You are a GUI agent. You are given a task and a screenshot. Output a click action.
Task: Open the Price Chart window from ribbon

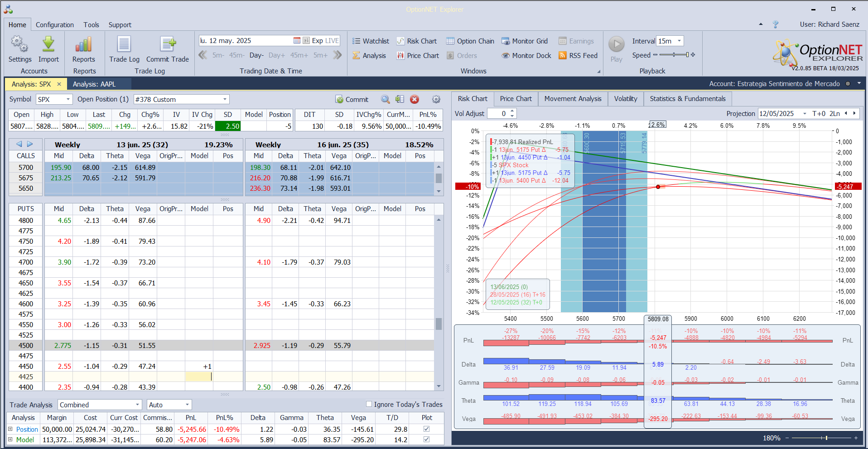[x=418, y=56]
